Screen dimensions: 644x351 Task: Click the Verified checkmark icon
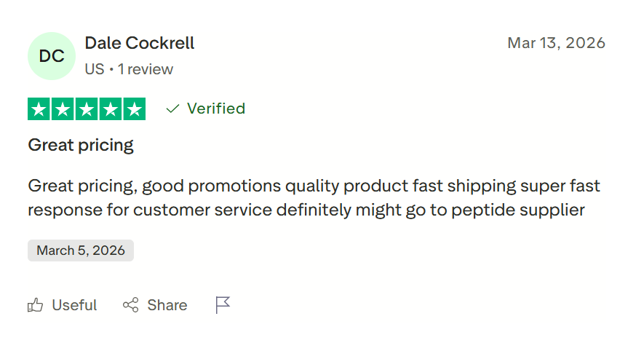click(x=172, y=109)
